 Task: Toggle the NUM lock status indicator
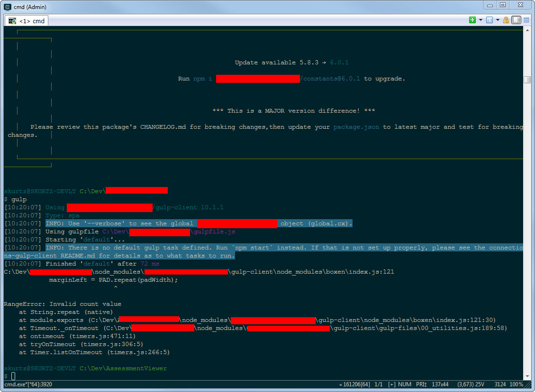point(405,384)
